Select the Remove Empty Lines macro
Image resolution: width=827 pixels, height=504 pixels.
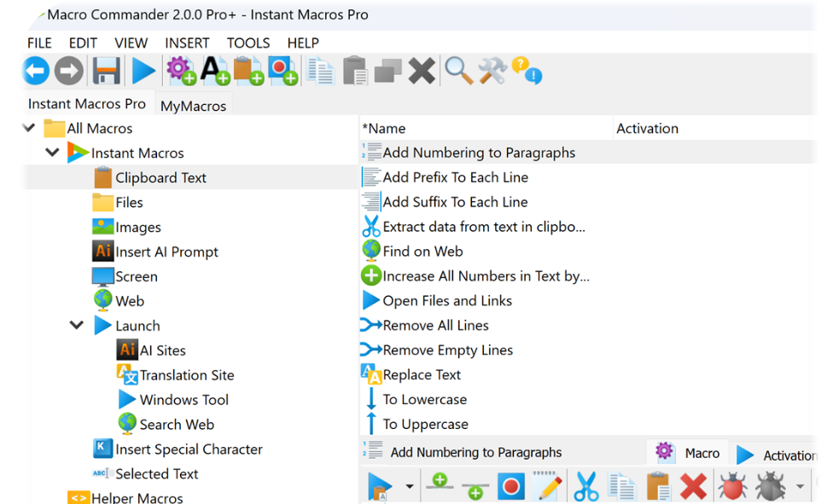pos(447,350)
